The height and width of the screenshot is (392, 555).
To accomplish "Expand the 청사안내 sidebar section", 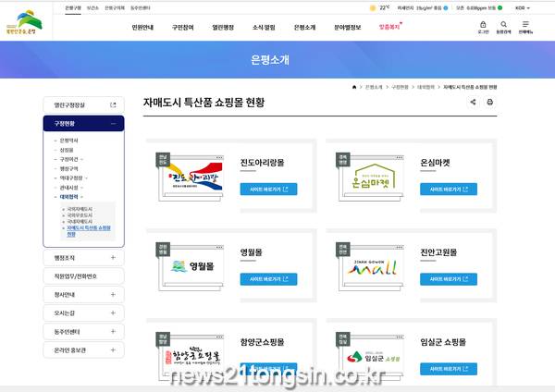I will (113, 295).
